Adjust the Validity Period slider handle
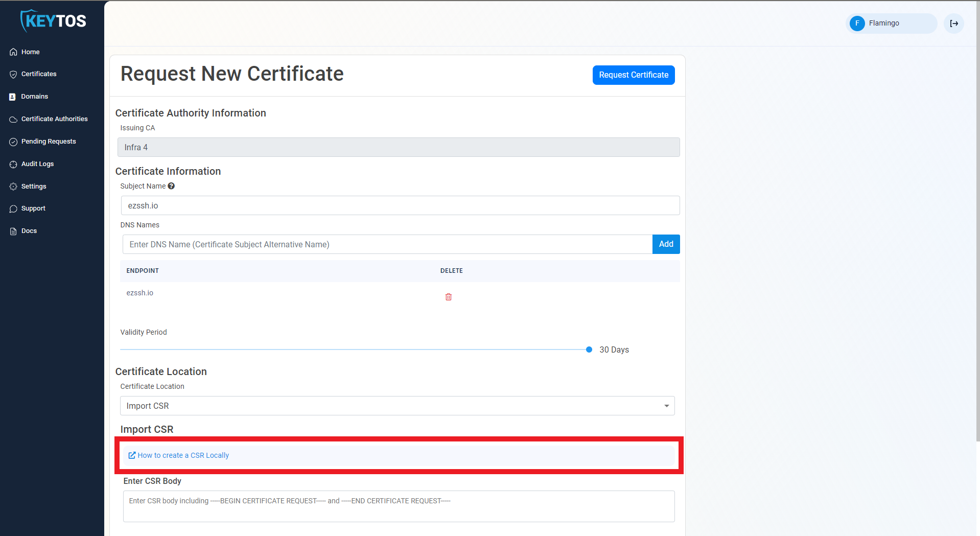This screenshot has width=980, height=536. click(589, 349)
